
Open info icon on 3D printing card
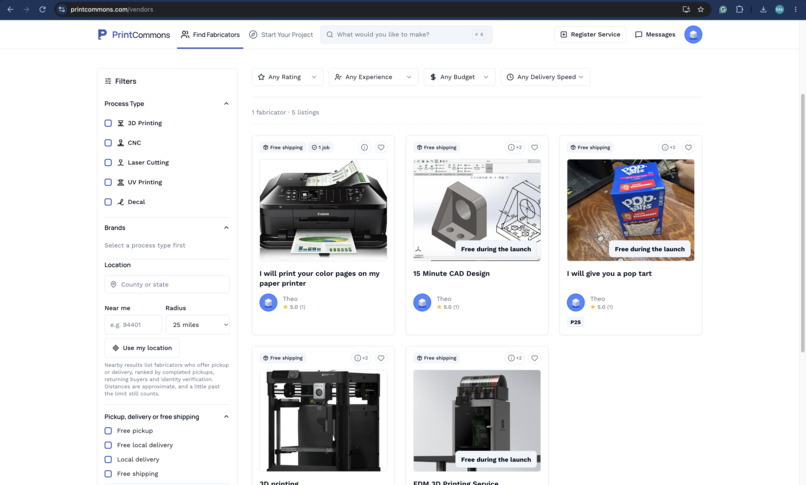pos(361,358)
